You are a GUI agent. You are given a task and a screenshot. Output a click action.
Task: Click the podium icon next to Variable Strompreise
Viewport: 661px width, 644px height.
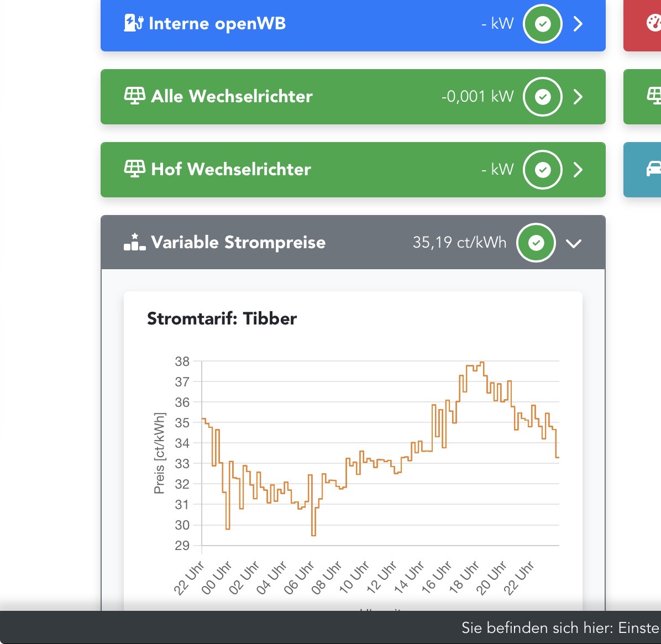tap(134, 242)
